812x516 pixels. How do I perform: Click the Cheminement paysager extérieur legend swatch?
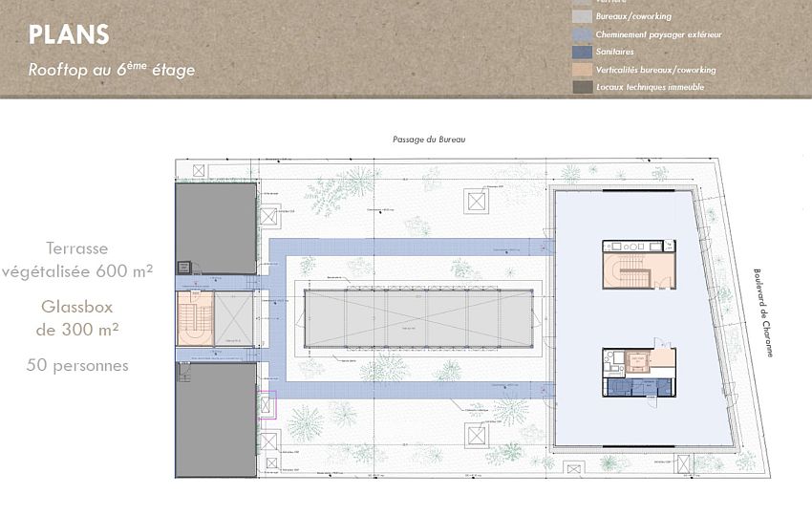pyautogui.click(x=581, y=34)
